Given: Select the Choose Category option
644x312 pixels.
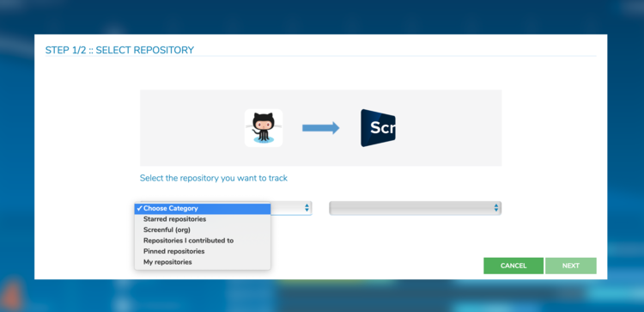Looking at the screenshot, I should [203, 208].
